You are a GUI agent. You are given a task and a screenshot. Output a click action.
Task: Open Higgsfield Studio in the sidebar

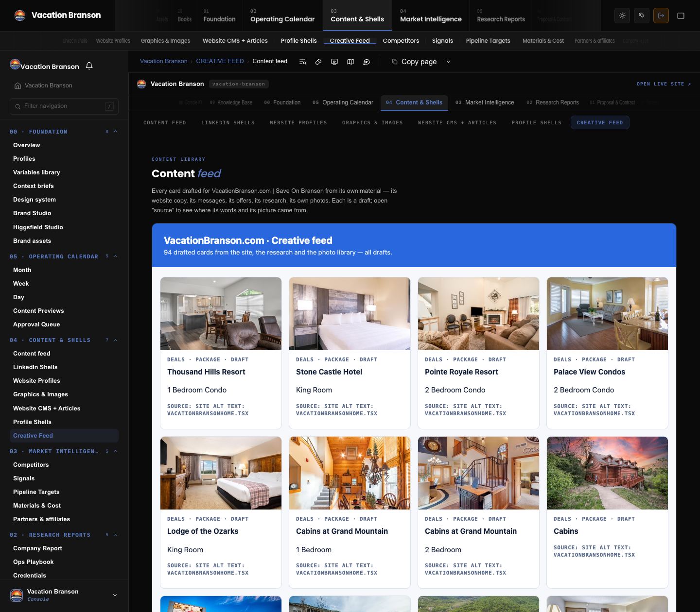click(x=38, y=227)
